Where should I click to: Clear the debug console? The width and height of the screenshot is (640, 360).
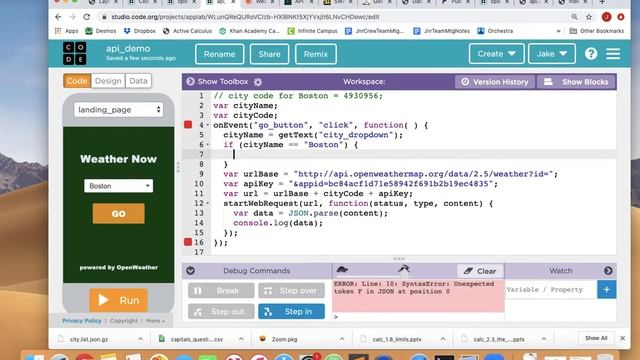pyautogui.click(x=480, y=271)
